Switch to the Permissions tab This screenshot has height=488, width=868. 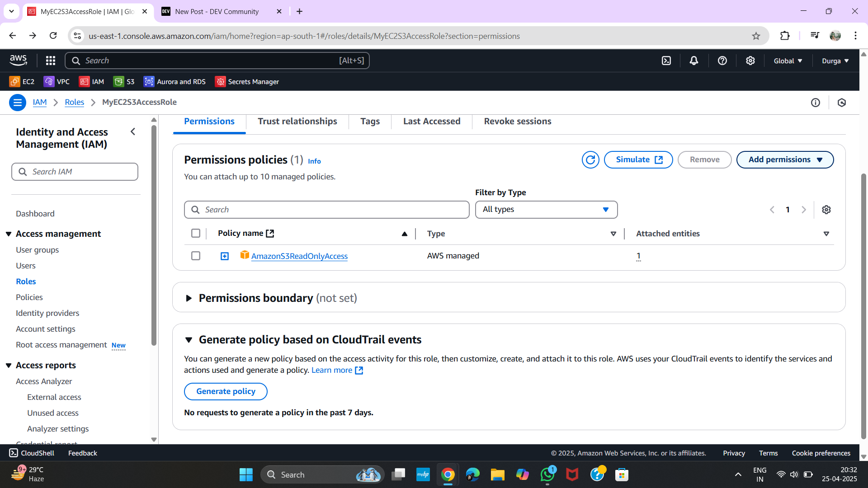209,121
